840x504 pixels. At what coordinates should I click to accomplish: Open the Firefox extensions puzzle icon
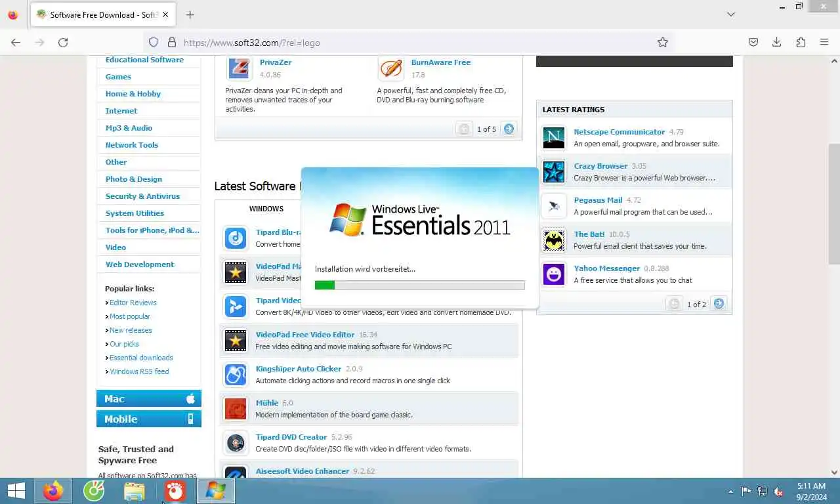tap(801, 42)
